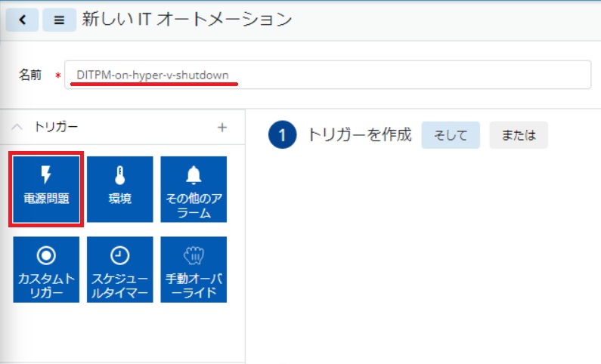This screenshot has width=601, height=364.
Task: Collapse the トリガー section chevron
Action: click(x=17, y=127)
